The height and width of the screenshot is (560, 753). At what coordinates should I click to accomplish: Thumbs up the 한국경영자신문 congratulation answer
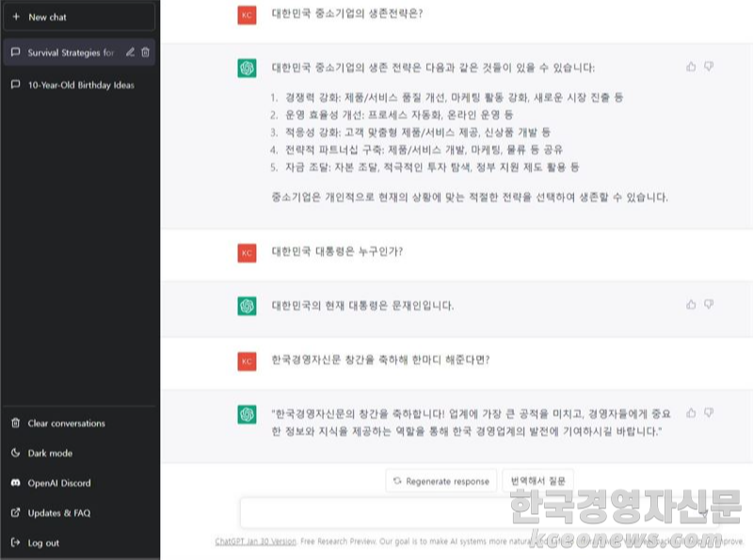pyautogui.click(x=691, y=413)
